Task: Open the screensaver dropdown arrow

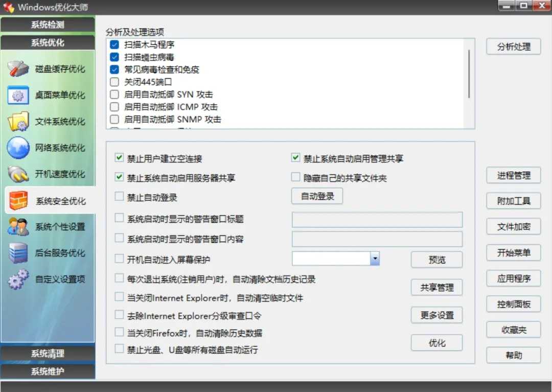Action: coord(375,259)
